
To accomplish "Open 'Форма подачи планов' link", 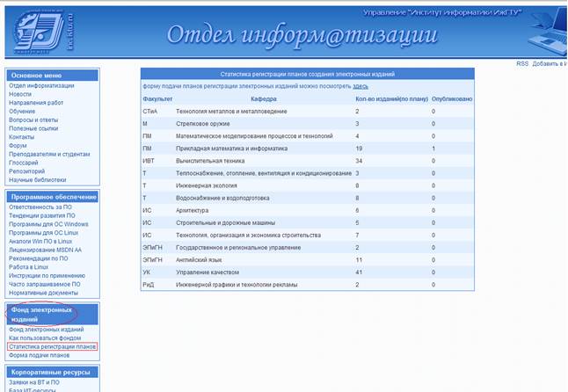I will pos(39,355).
